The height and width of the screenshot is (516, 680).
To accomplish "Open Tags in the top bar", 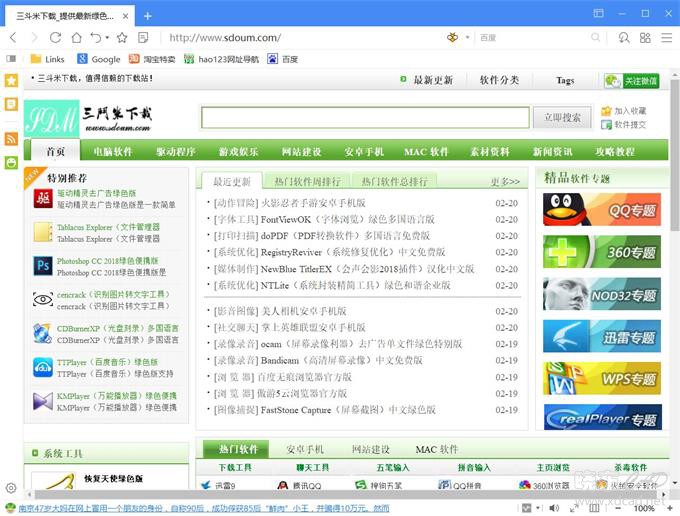I will click(x=565, y=80).
